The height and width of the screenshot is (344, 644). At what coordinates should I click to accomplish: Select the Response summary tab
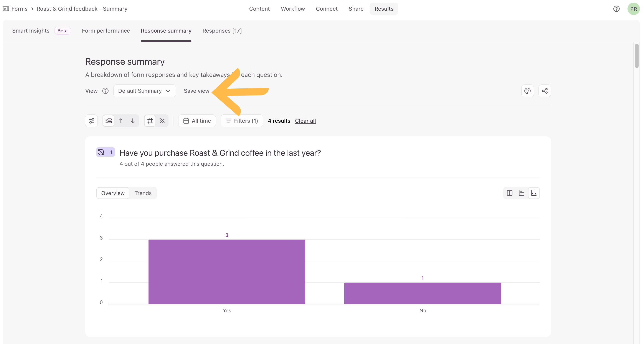pyautogui.click(x=166, y=30)
